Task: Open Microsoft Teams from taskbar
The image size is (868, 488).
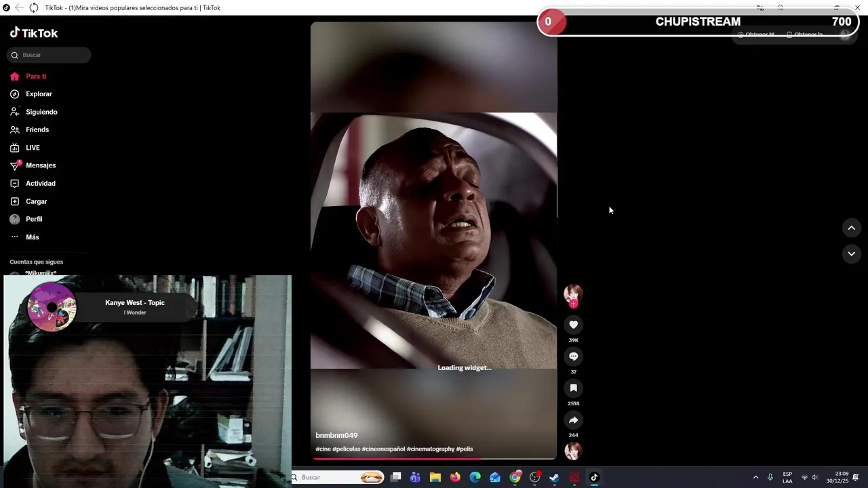Action: (415, 477)
